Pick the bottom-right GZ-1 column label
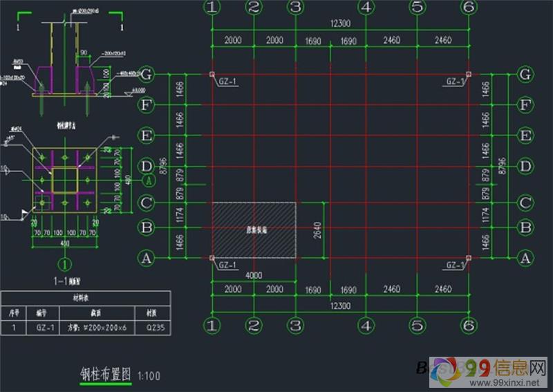This screenshot has width=553, height=392. (456, 265)
